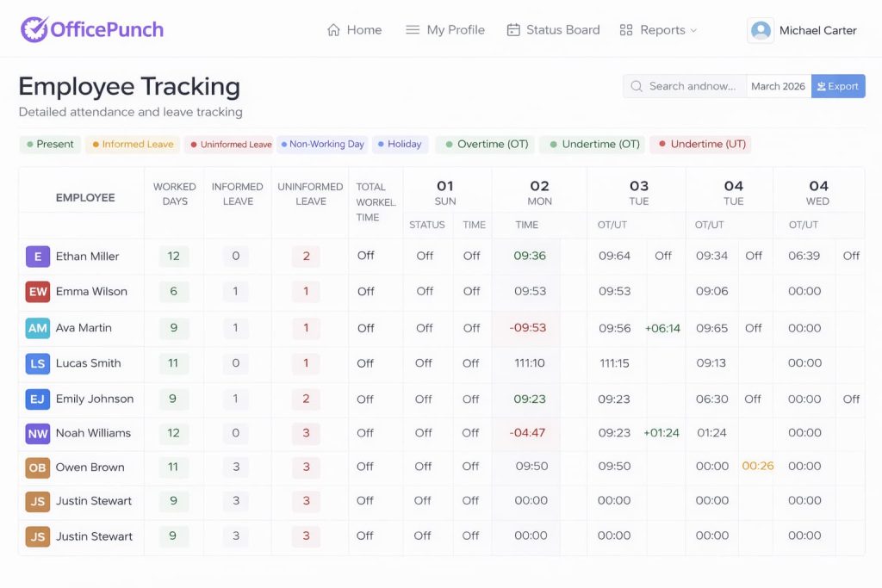Click the Home house icon

point(333,30)
